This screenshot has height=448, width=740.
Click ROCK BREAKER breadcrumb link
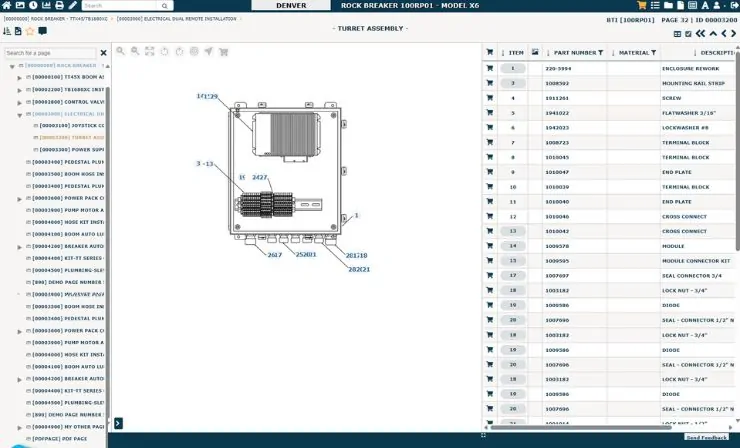click(x=56, y=19)
